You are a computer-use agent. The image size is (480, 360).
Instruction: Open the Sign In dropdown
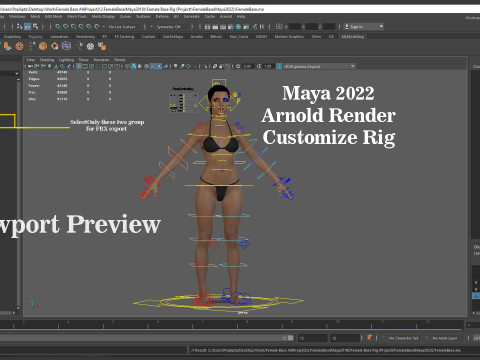(x=364, y=26)
